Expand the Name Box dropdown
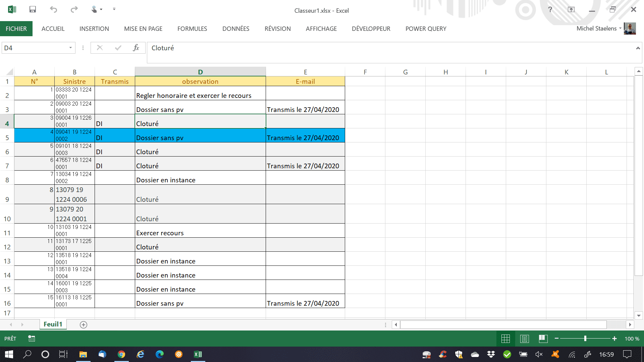The image size is (644, 362). pos(70,48)
